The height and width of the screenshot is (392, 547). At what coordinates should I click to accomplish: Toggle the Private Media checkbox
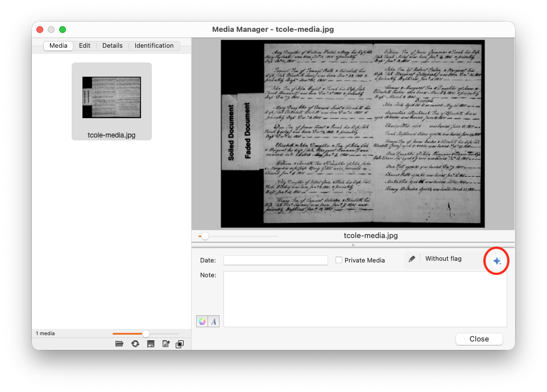coord(339,260)
